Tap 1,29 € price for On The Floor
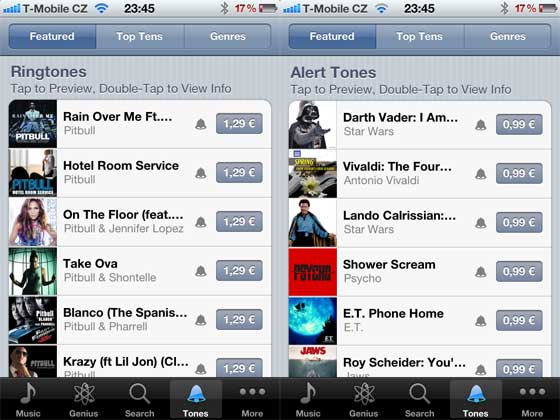The width and height of the screenshot is (560, 420). tap(239, 221)
